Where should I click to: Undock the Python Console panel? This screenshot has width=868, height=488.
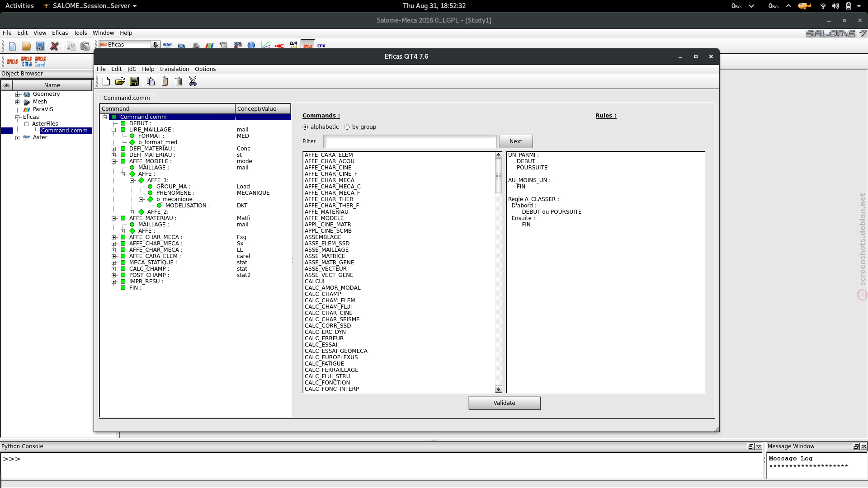tap(751, 446)
